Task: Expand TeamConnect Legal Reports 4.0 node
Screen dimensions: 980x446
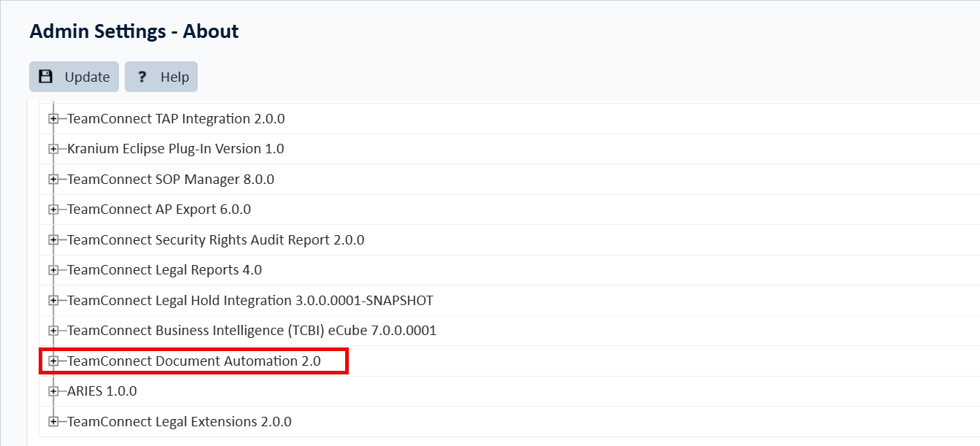Action: tap(53, 270)
